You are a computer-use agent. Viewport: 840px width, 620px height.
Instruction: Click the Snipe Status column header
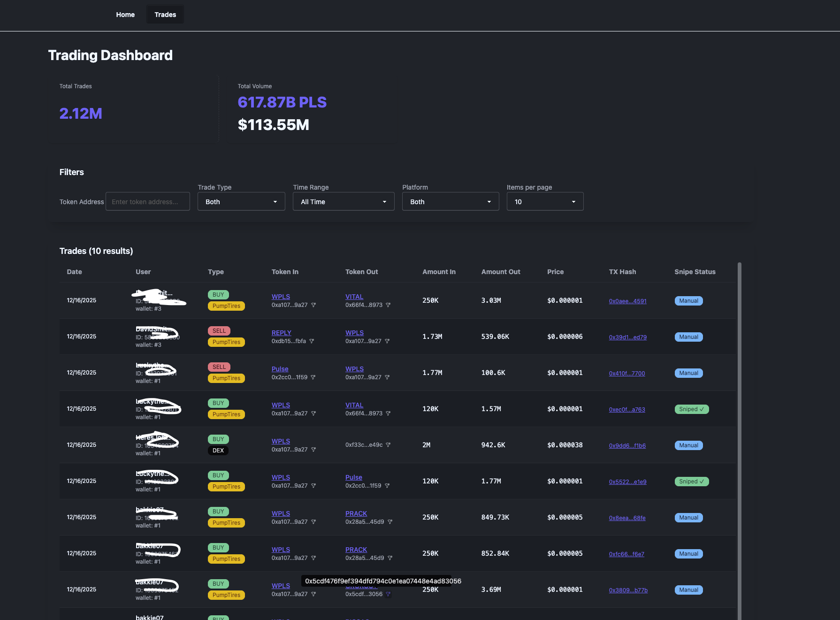(695, 272)
